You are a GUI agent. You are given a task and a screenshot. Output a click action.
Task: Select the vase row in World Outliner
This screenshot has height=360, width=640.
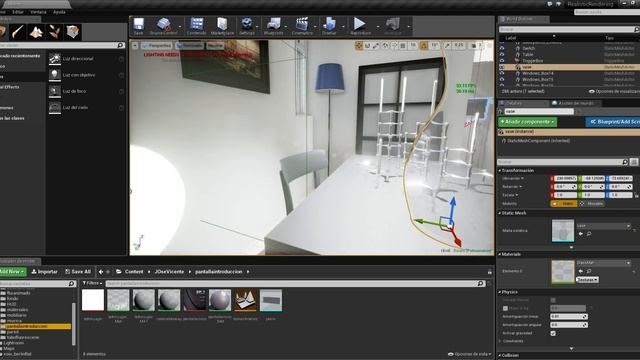[x=568, y=67]
